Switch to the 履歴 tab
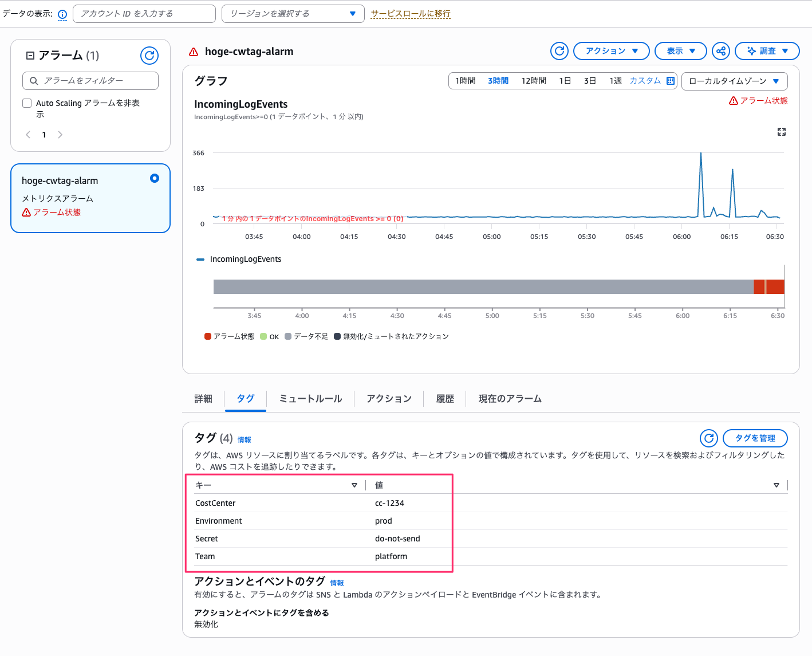 445,399
